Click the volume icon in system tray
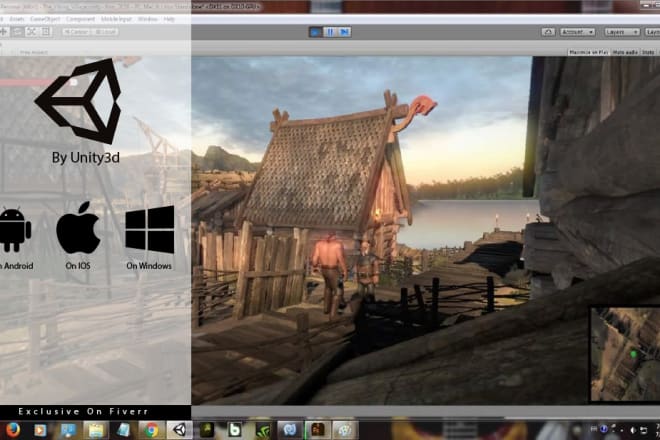This screenshot has height=440, width=660. pos(633,430)
